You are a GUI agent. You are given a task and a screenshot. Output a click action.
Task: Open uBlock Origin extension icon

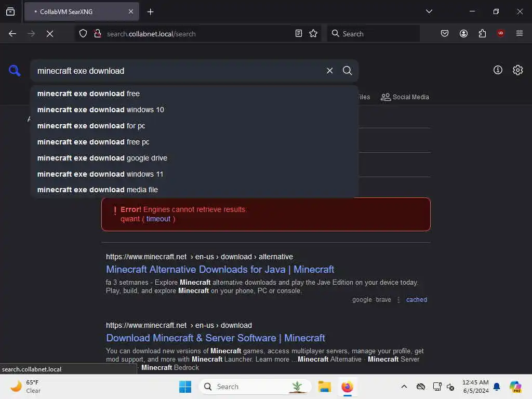pyautogui.click(x=500, y=33)
